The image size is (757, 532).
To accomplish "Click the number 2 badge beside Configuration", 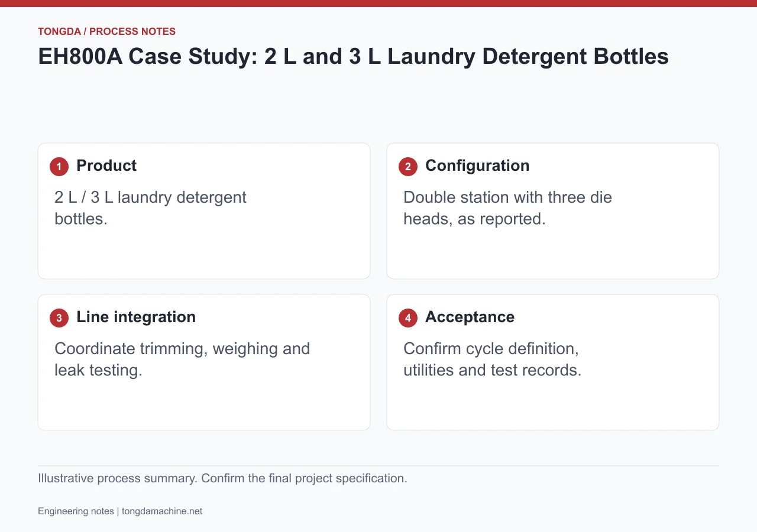I will point(408,167).
